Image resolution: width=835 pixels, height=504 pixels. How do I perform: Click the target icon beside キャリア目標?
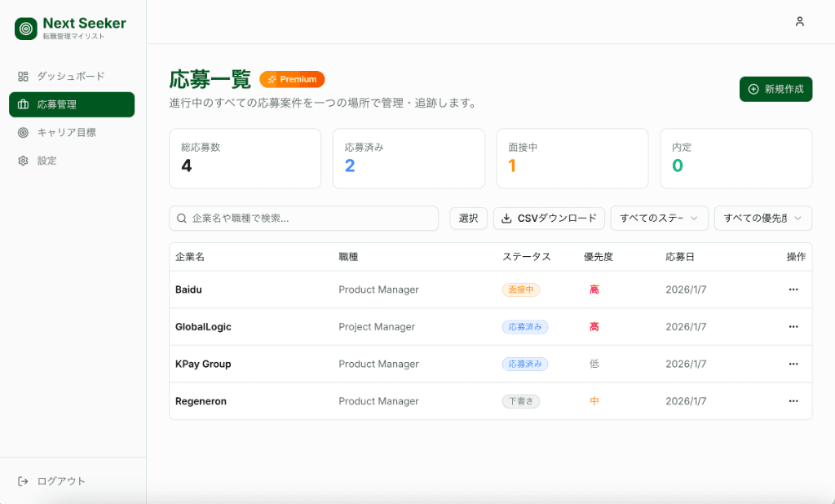tap(22, 132)
